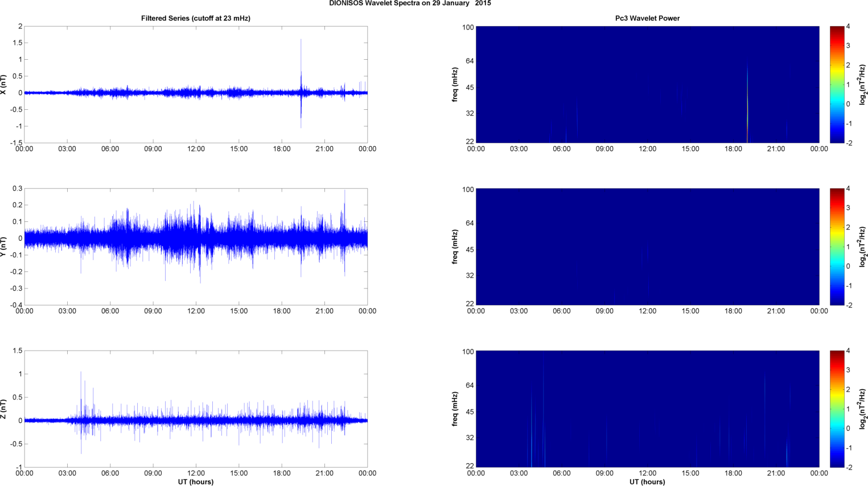The image size is (868, 486).
Task: Click the colorbar beside the bottom wavelet plot
Action: point(837,409)
